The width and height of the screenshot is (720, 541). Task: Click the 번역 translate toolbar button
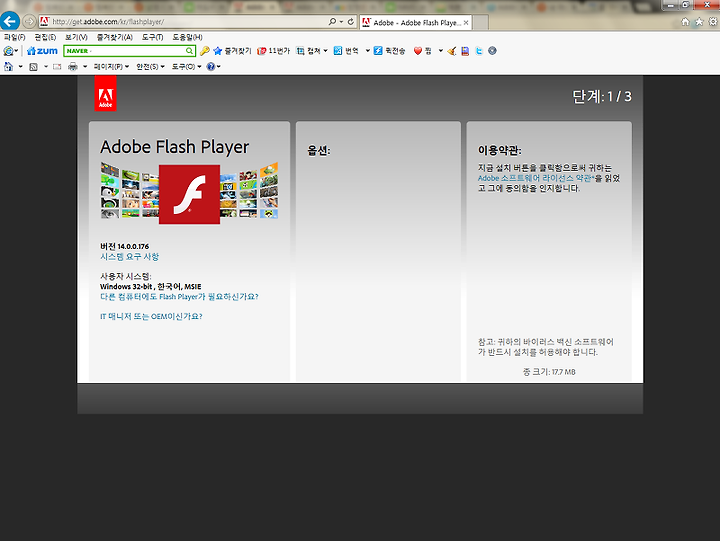tap(346, 51)
